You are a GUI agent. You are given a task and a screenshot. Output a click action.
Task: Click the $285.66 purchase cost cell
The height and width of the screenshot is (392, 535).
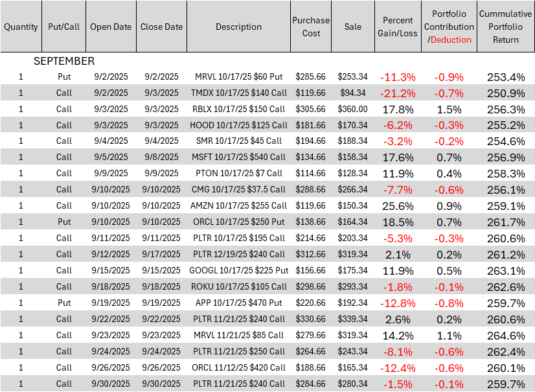click(x=310, y=76)
